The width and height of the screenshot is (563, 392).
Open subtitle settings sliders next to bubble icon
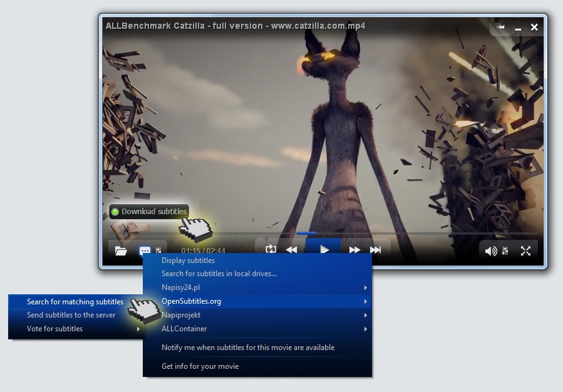click(x=158, y=250)
